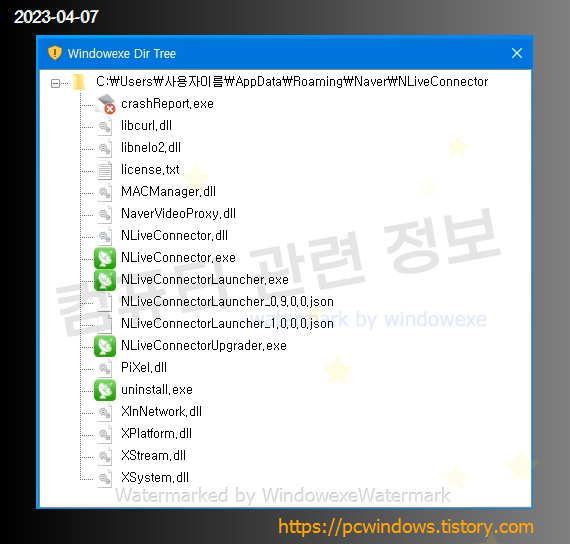The height and width of the screenshot is (544, 570).
Task: Click the shield icon in the title bar
Action: tap(55, 53)
